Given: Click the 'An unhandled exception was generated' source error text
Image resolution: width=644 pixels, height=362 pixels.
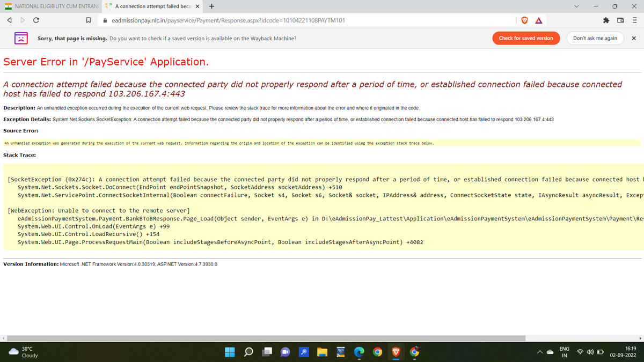Looking at the screenshot, I should 219,143.
